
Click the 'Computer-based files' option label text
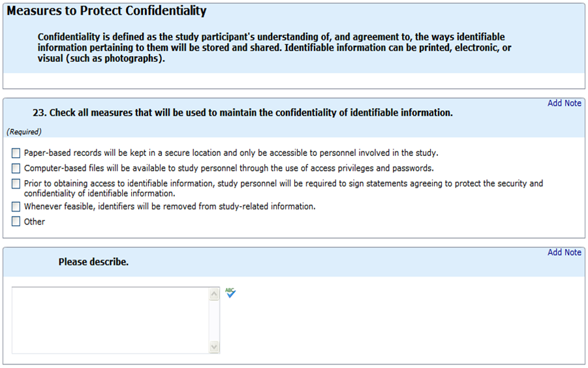click(228, 168)
